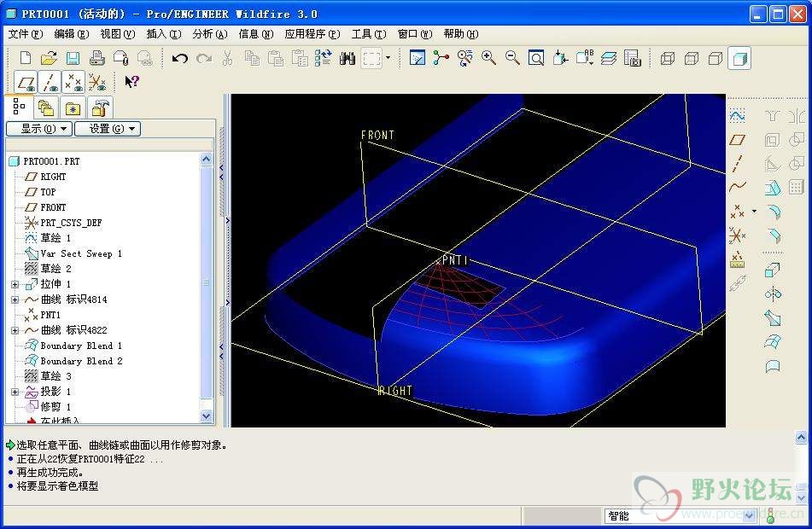Launch the What's This help pointer

click(131, 81)
